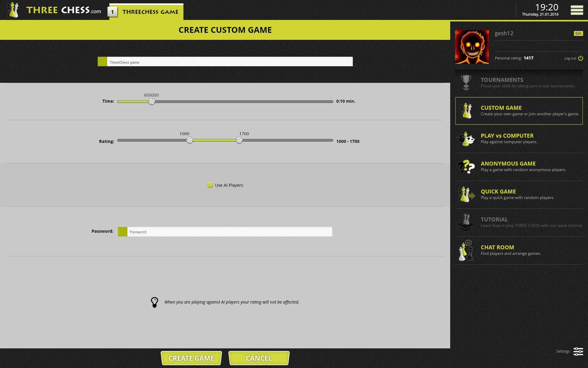588x368 pixels.
Task: Click the Time slider handle
Action: 152,102
